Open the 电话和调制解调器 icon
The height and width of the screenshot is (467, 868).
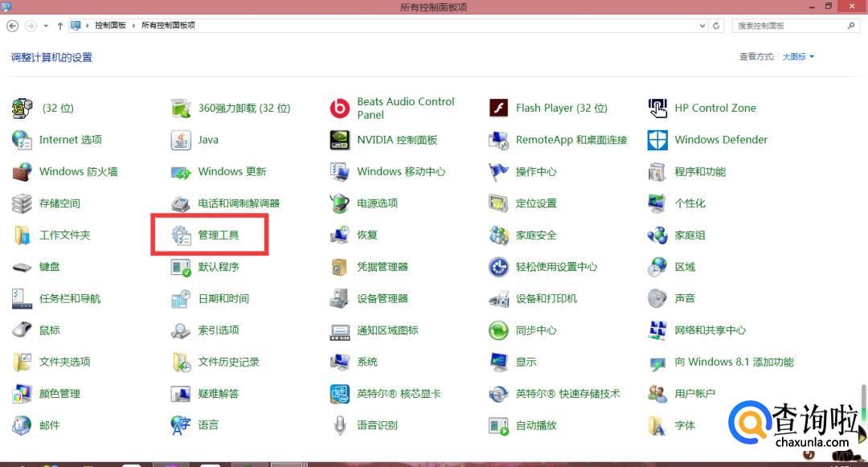pos(181,203)
